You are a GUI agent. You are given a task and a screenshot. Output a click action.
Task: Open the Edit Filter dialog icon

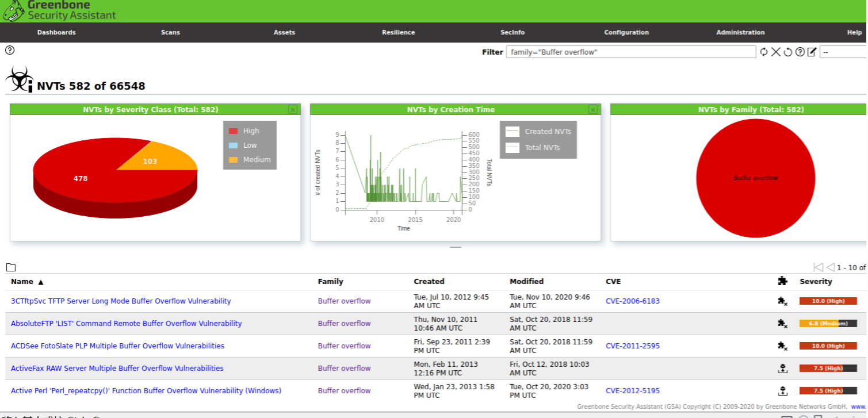812,52
